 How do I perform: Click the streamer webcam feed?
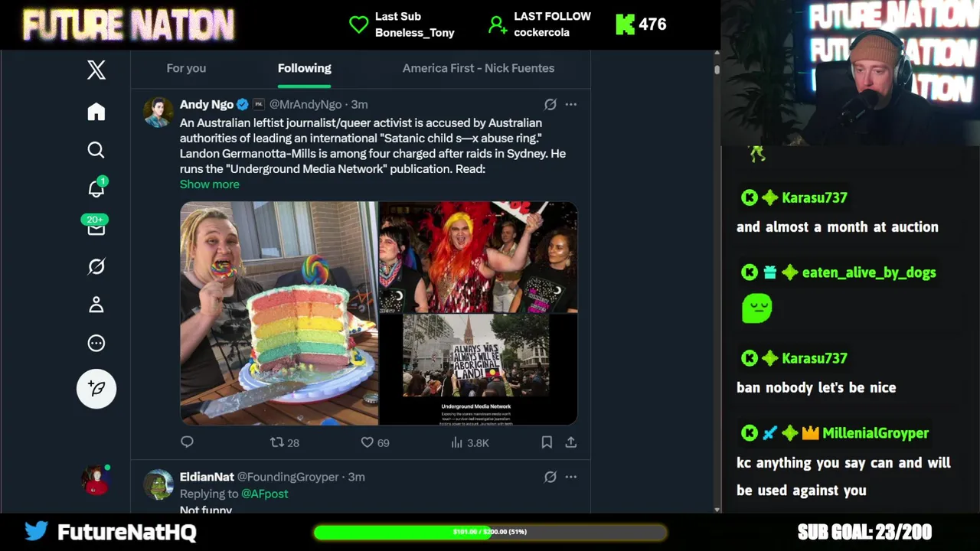click(x=850, y=73)
